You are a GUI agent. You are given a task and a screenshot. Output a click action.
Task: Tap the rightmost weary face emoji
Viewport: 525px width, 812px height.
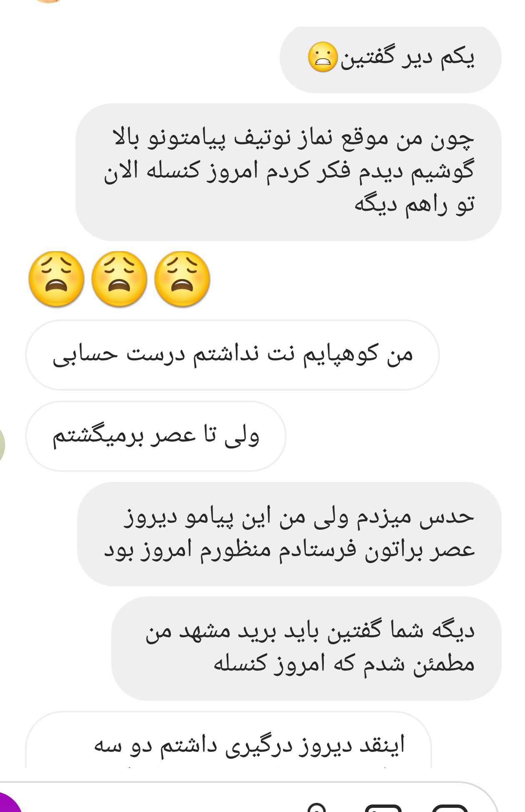coord(182,279)
